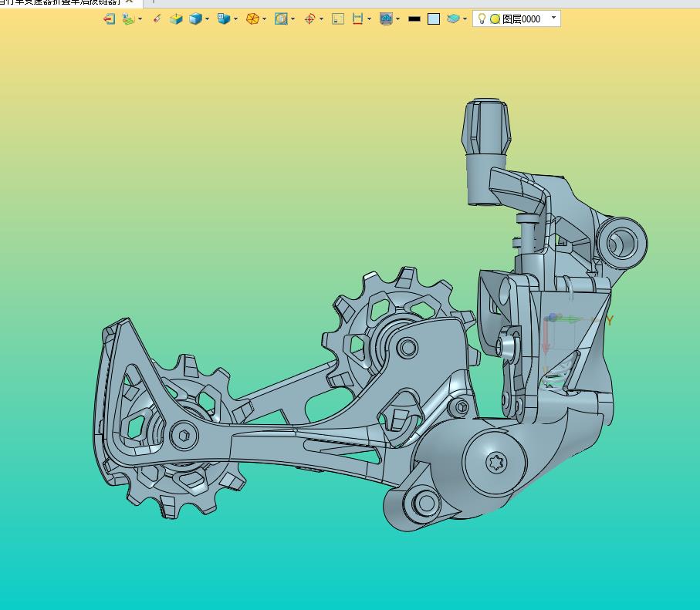The image size is (700, 610).
Task: Expand the arrow beside the orange wireframe icon
Action: [x=265, y=19]
